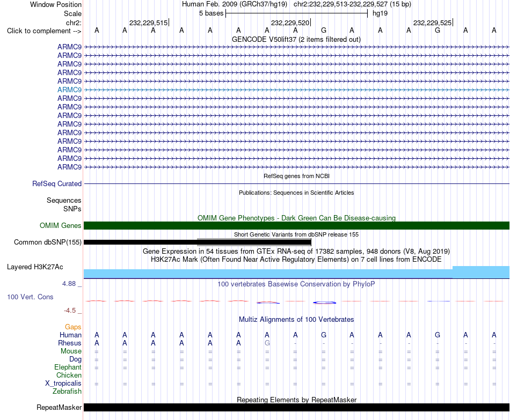Viewport: 510px width, 420px height.
Task: Click the 'Elephant' species label
Action: (x=68, y=367)
